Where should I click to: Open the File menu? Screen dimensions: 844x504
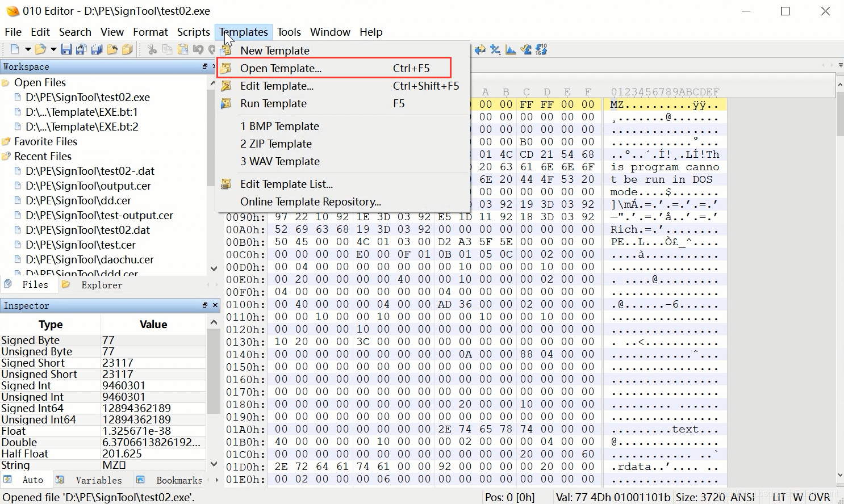[x=13, y=32]
